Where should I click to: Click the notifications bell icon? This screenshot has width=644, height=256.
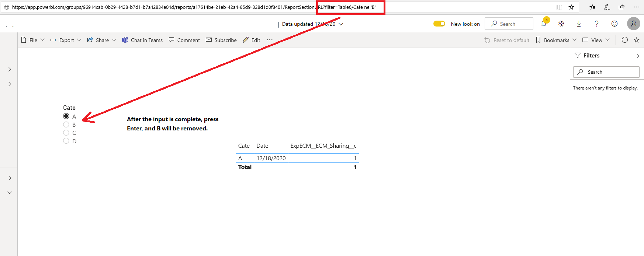tap(544, 24)
